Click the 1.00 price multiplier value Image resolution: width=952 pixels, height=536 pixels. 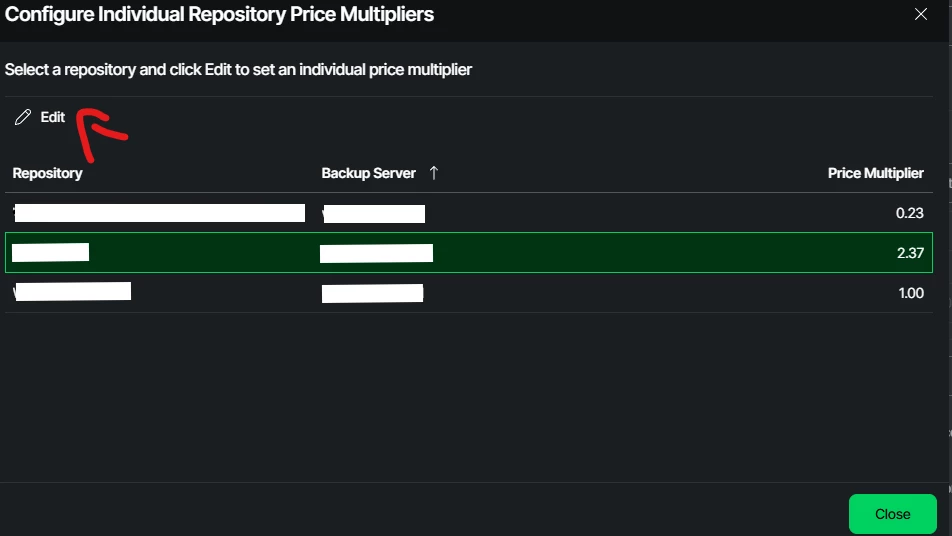tap(911, 293)
